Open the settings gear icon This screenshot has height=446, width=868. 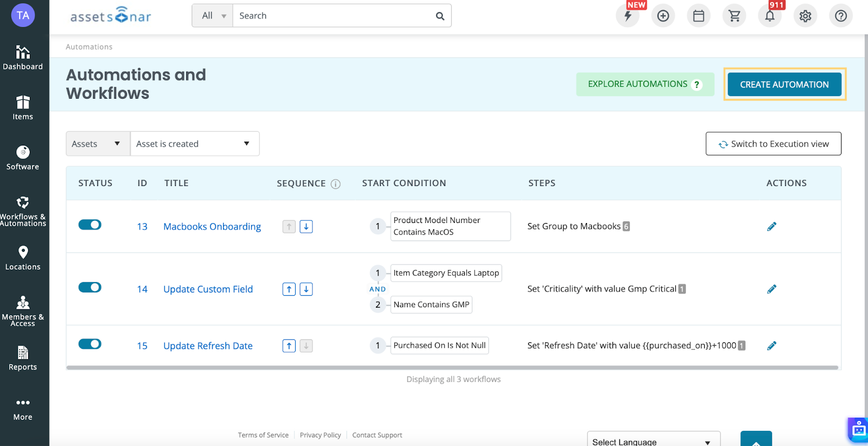tap(806, 16)
